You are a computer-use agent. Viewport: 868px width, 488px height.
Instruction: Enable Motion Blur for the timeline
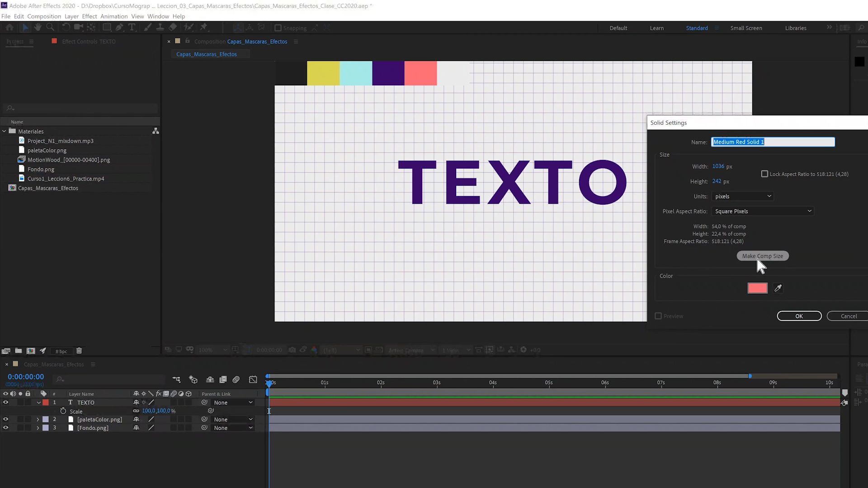[x=236, y=380]
